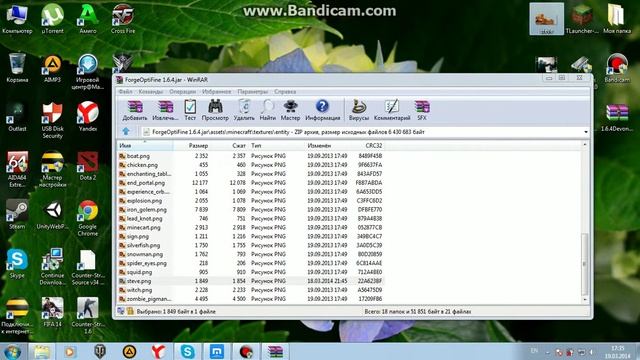Select the Yandex desktop shortcut
Screen dimensions: 640x360
87,117
